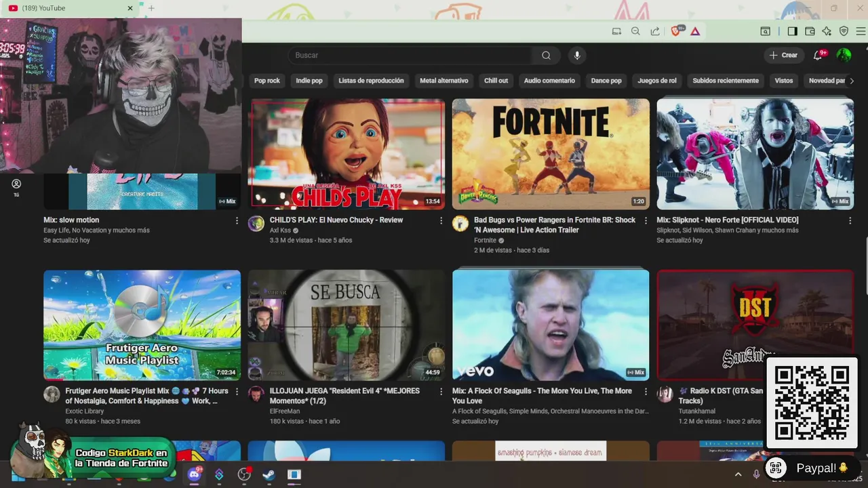Image resolution: width=868 pixels, height=488 pixels.
Task: Click the share page icon in address bar
Action: click(x=655, y=31)
